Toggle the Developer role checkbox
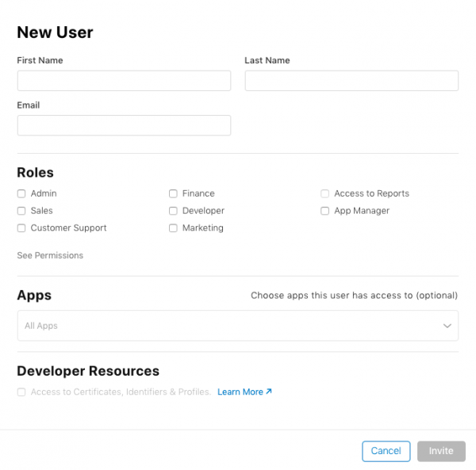This screenshot has height=470, width=476. pos(173,211)
